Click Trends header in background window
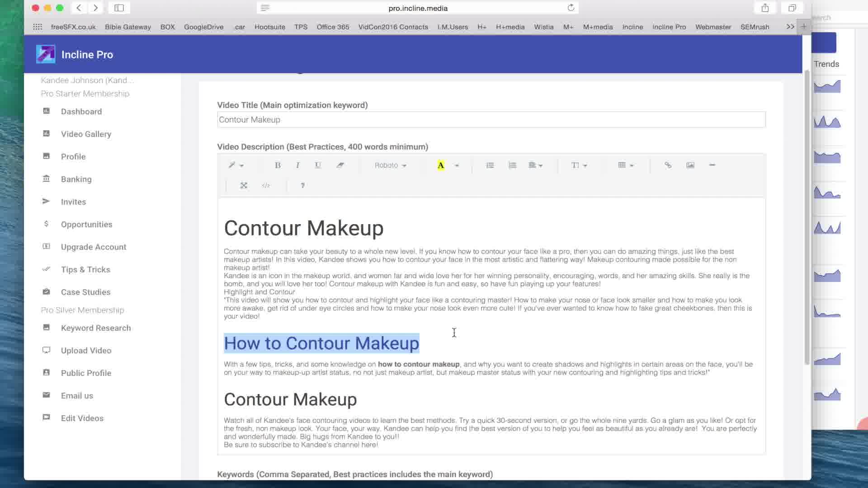868x488 pixels. click(x=826, y=64)
